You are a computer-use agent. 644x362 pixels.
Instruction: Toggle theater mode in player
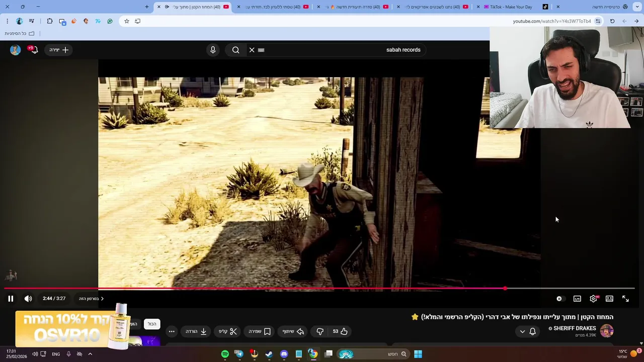click(609, 299)
